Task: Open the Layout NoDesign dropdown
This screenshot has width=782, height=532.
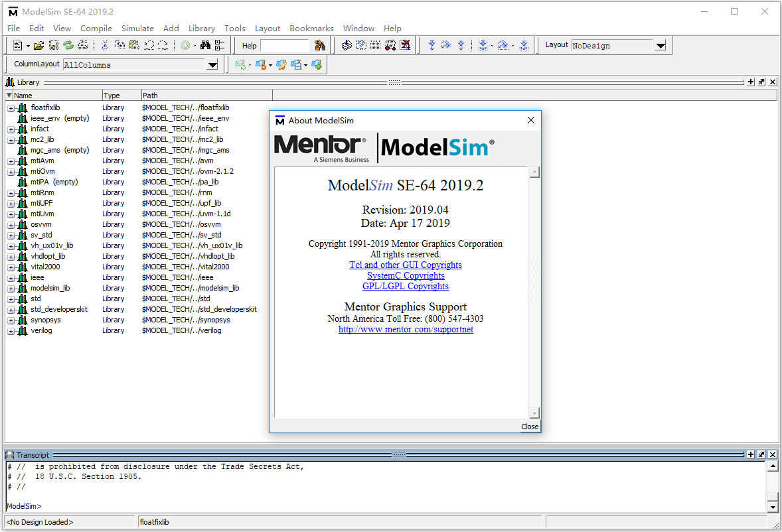Action: (x=660, y=45)
